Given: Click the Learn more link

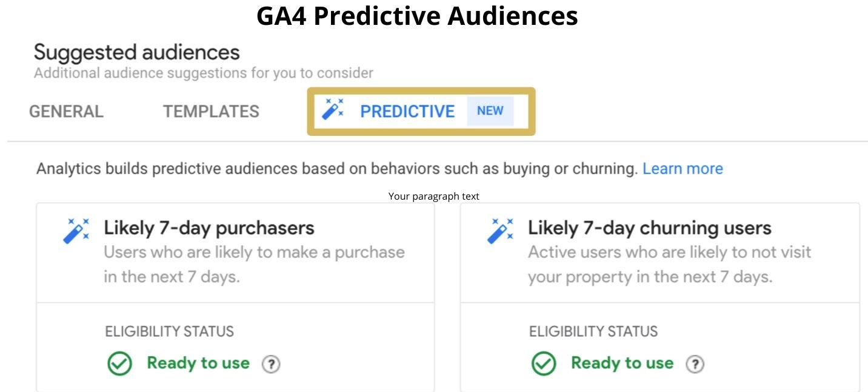Looking at the screenshot, I should tap(683, 168).
